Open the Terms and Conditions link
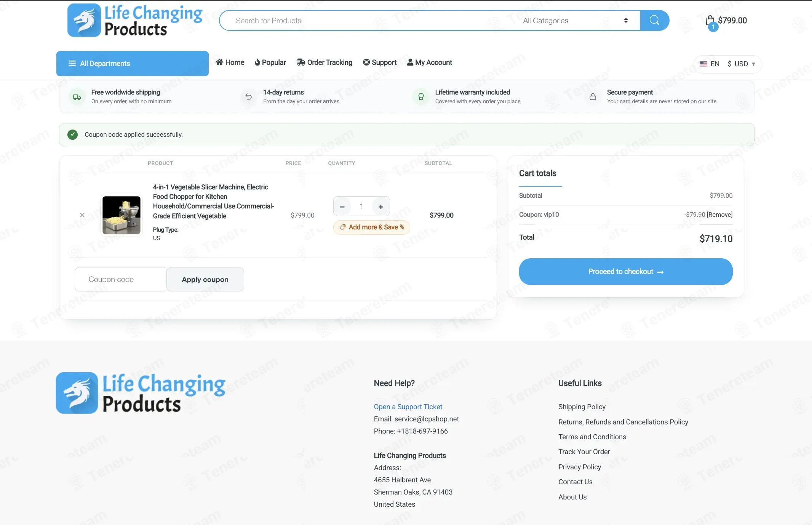The image size is (812, 525). [x=592, y=437]
